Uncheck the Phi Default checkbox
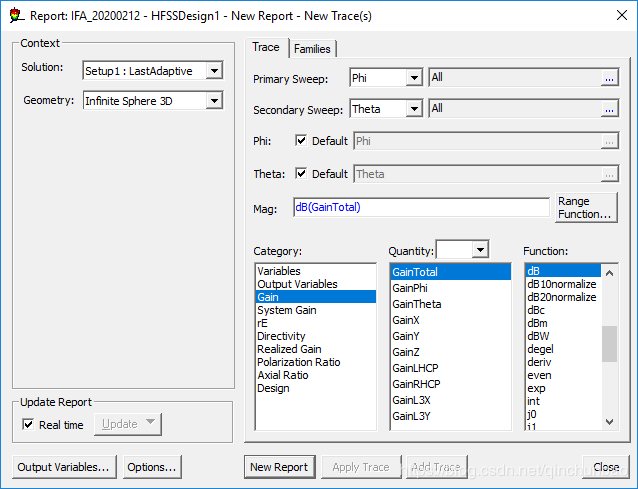Image resolution: width=638 pixels, height=489 pixels. point(301,141)
